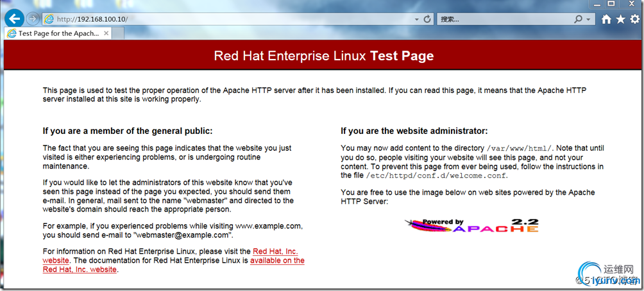Refresh the page with the reload icon
Viewport: 644px width, 291px height.
pos(427,19)
